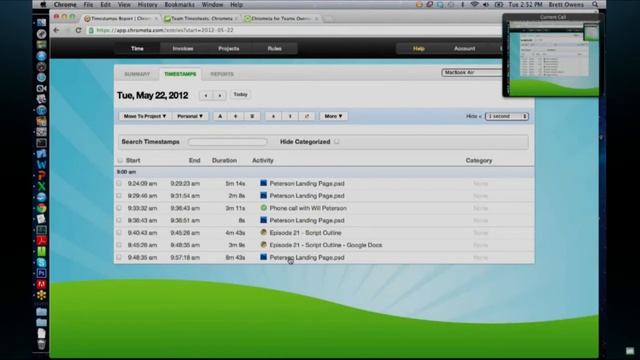Image resolution: width=640 pixels, height=360 pixels.
Task: Click the Spotlight magnifier in the menu bar
Action: coord(595,4)
